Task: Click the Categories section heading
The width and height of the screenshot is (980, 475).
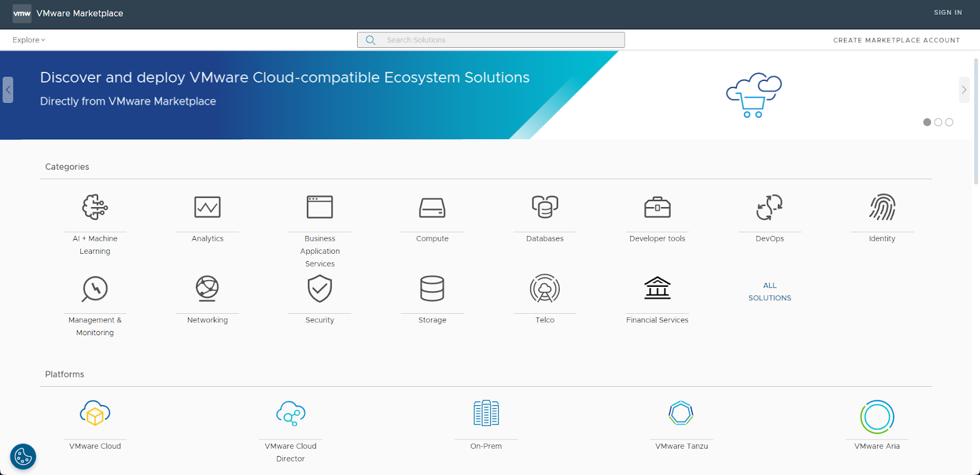Action: 67,167
